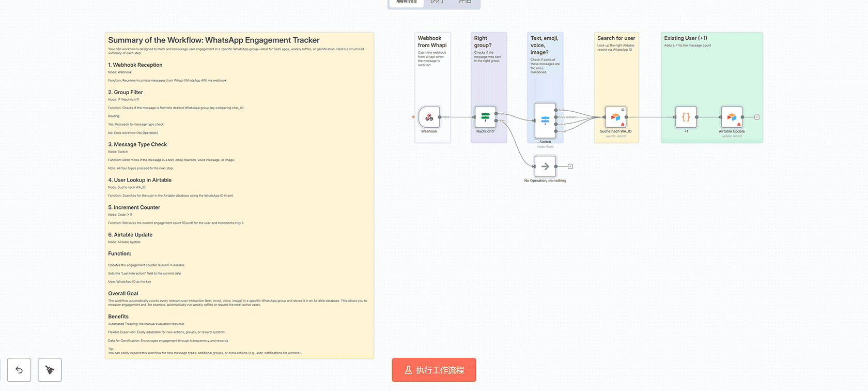Click the 执行工作流程 execute workflow button
868x391 pixels.
(433, 370)
